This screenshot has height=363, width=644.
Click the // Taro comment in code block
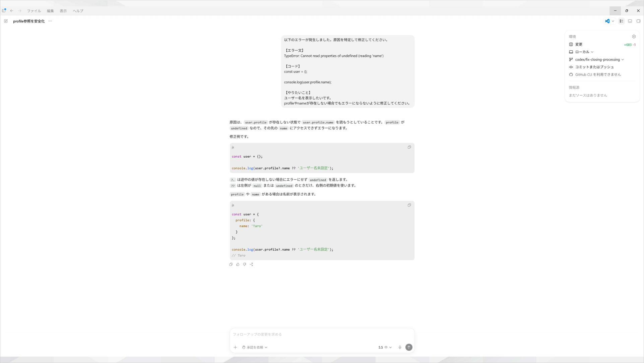tap(239, 256)
